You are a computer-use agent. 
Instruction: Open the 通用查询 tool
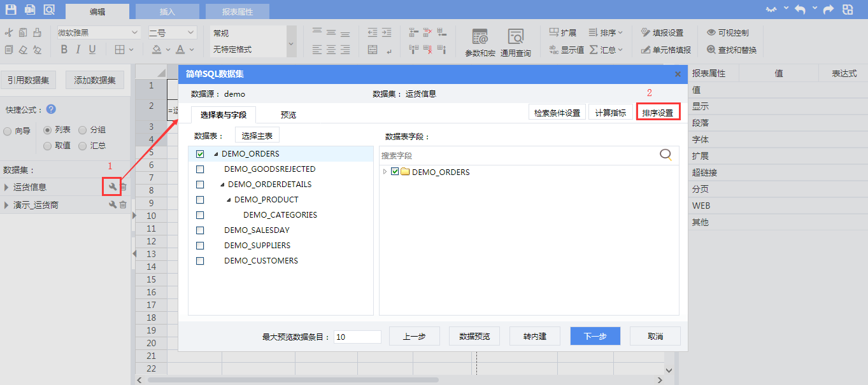point(515,43)
